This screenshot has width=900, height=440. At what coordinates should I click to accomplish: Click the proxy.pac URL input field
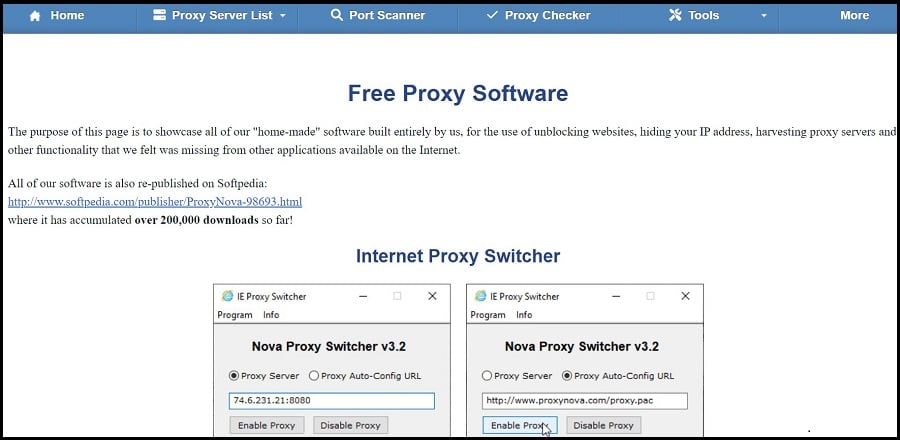tap(584, 400)
